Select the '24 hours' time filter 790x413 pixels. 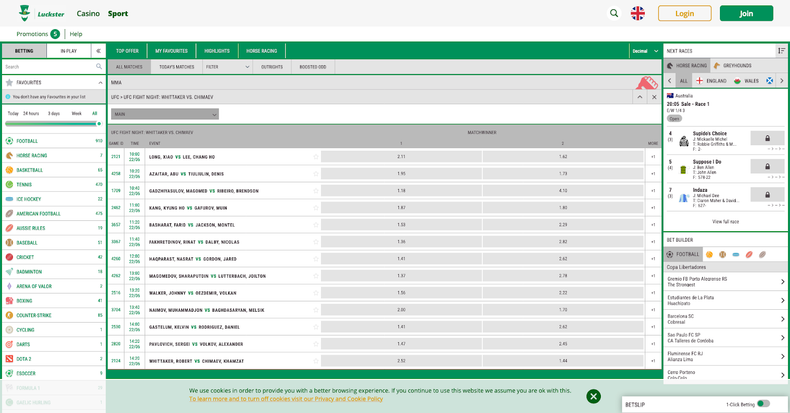coord(31,113)
